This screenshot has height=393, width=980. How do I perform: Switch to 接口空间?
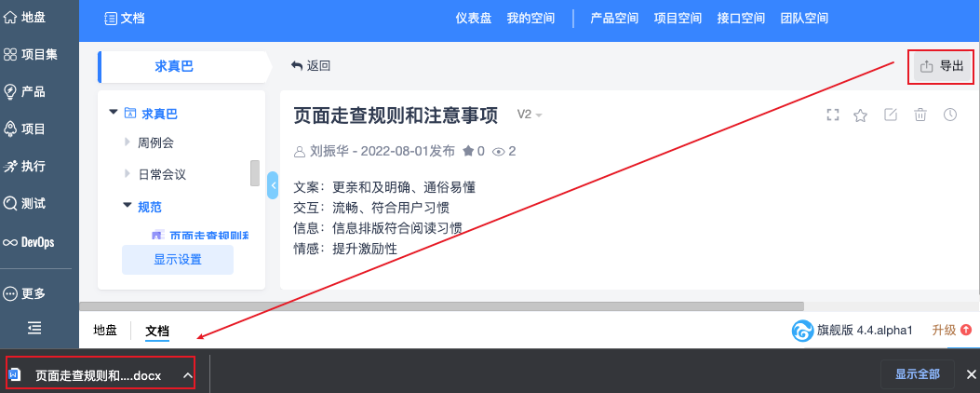741,18
